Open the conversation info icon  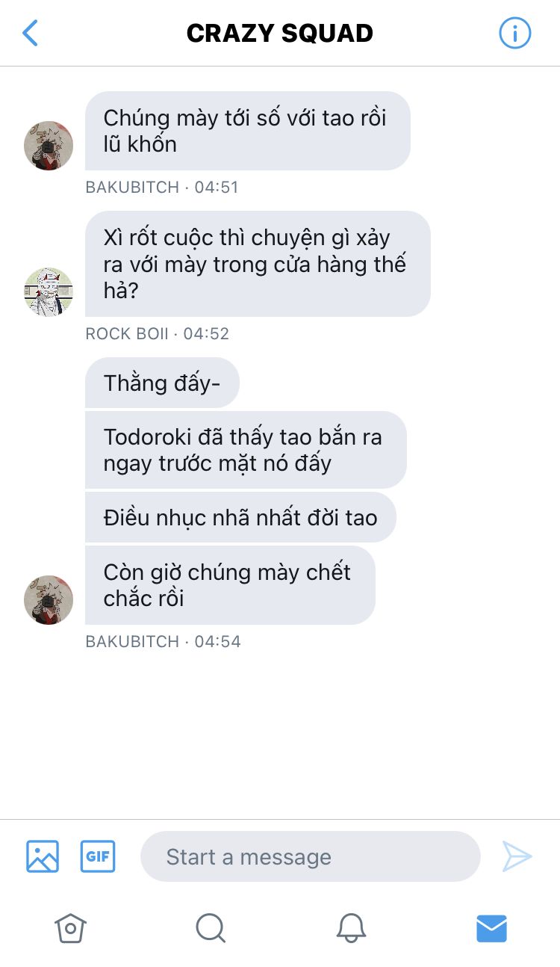[x=514, y=33]
